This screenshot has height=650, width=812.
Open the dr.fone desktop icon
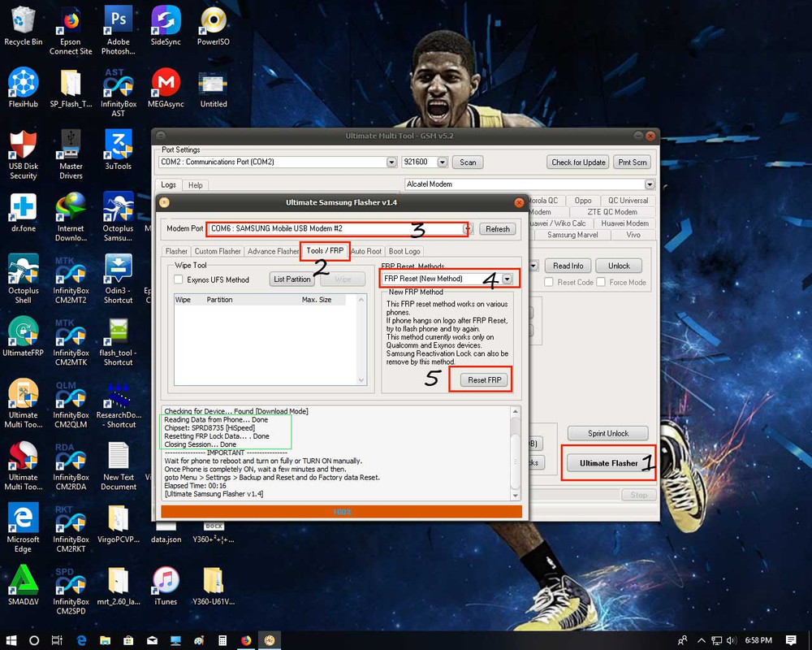pyautogui.click(x=24, y=211)
